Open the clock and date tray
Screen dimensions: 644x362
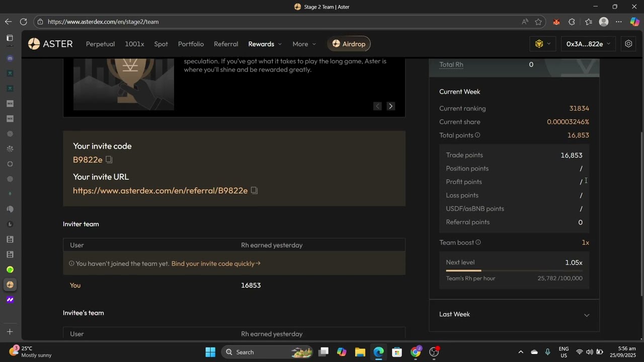622,351
